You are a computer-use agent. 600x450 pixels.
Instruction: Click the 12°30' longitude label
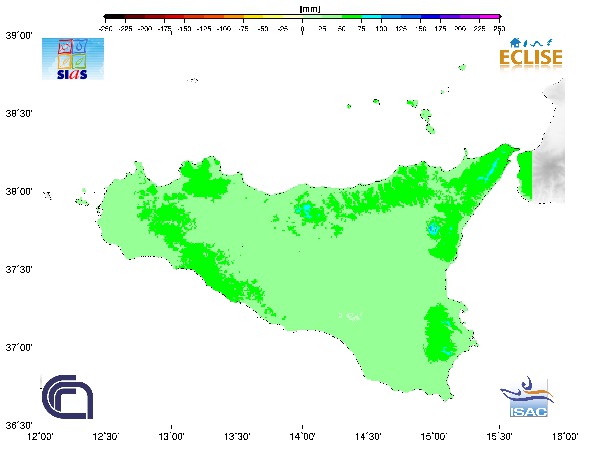106,436
